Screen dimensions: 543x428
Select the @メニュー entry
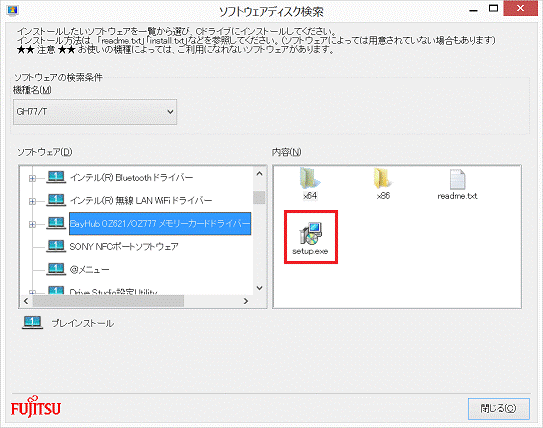tap(89, 269)
